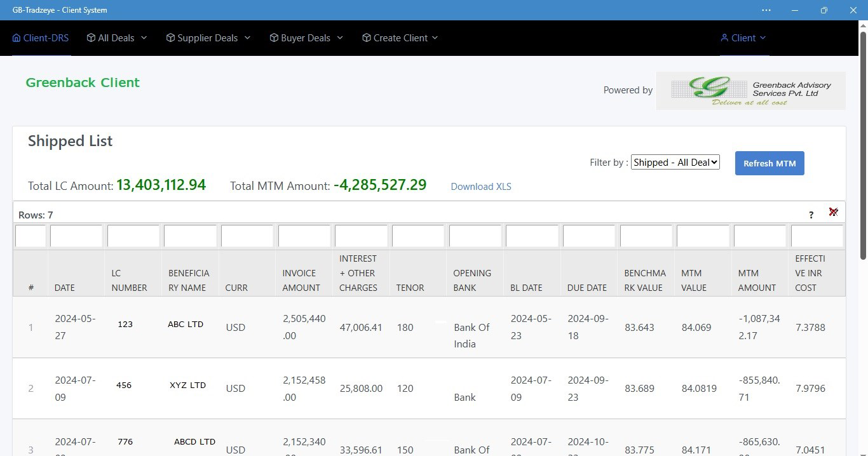Sort by the EFFECTIVE INR COST header

(810, 273)
